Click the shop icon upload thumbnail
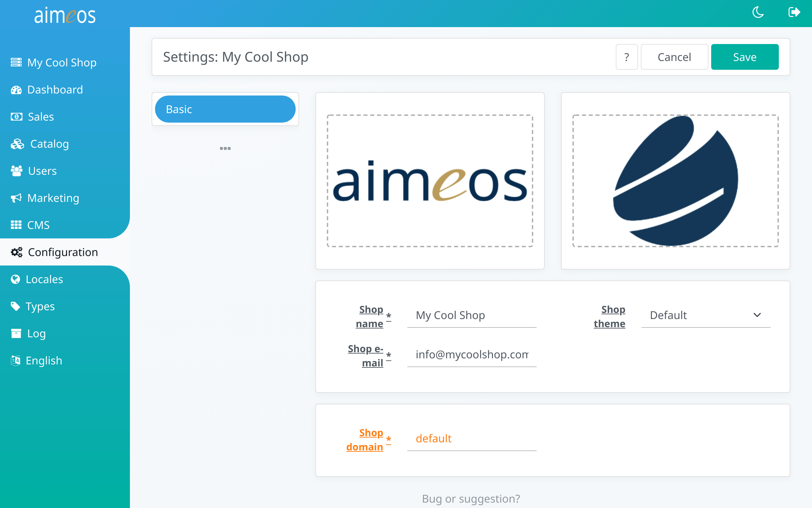Screen dimensions: 812x508 [x=675, y=181]
